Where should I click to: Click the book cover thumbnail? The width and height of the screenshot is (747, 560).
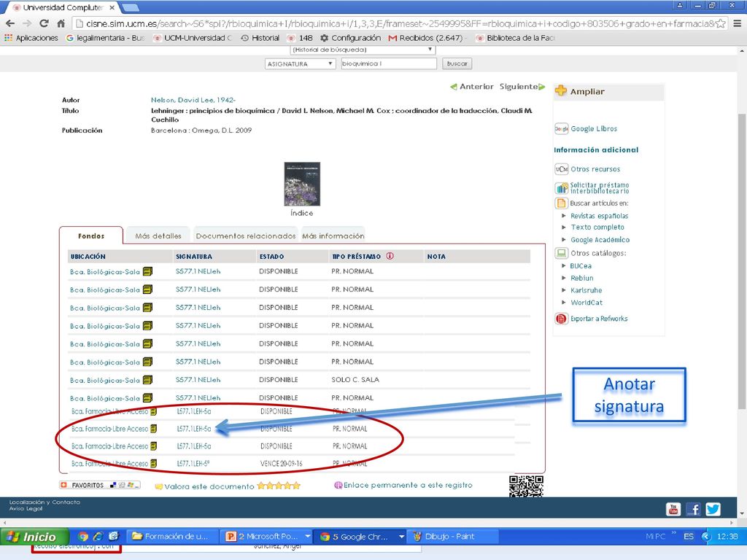pos(302,184)
